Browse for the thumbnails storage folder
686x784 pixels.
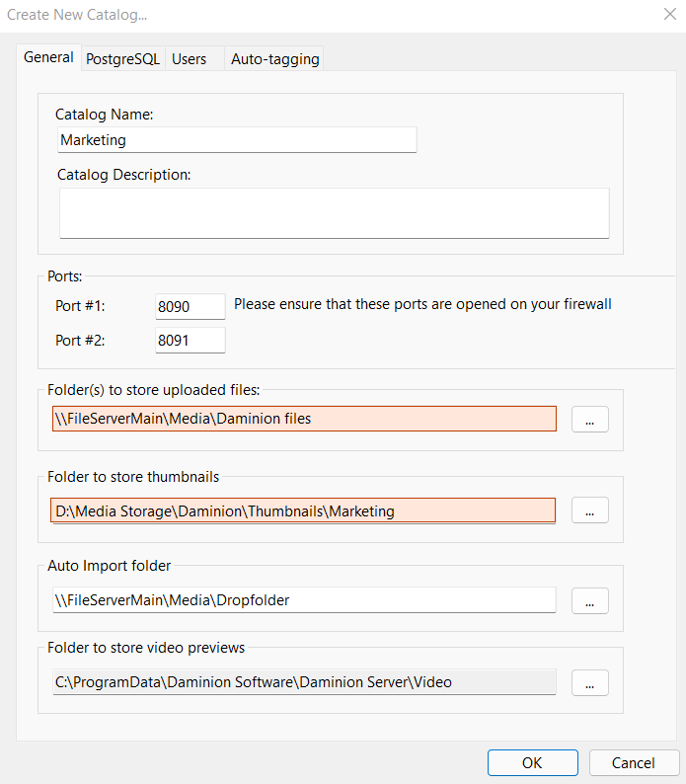tap(589, 511)
